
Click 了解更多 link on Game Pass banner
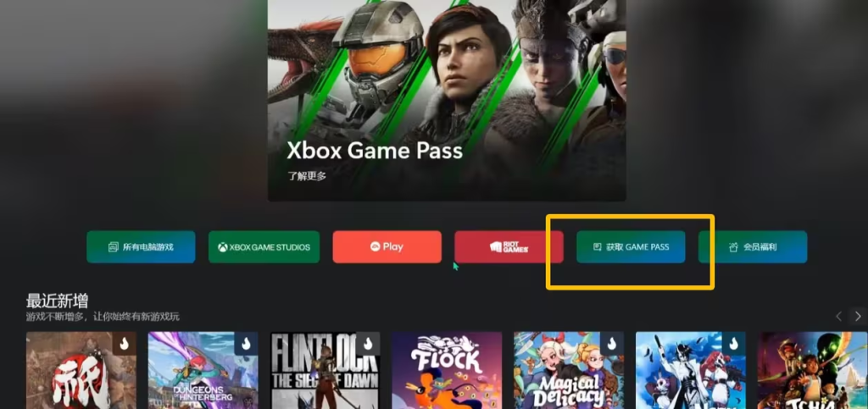pos(307,176)
